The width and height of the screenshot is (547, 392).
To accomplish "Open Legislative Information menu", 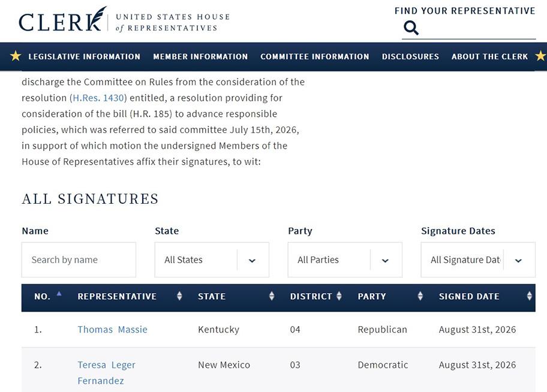I will tap(85, 56).
